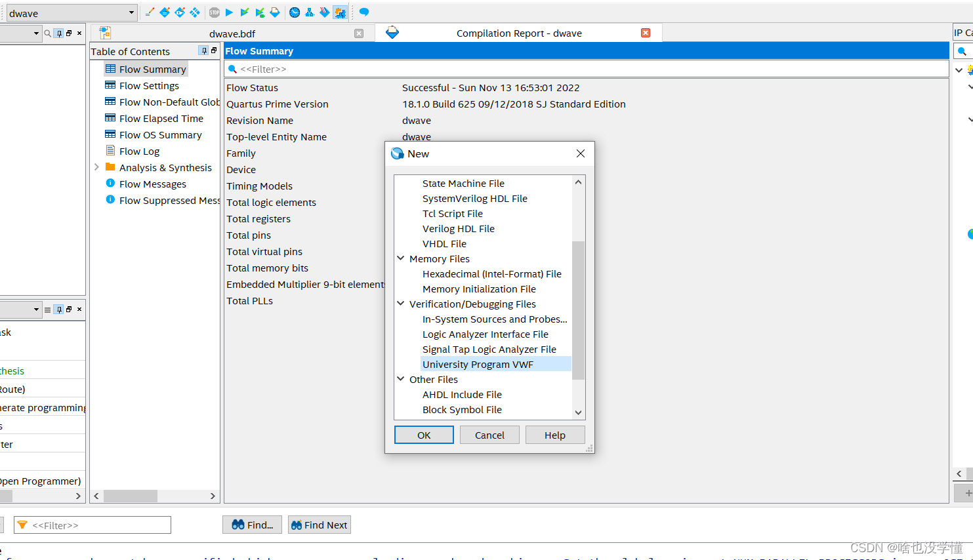Image resolution: width=973 pixels, height=560 pixels.
Task: Float the Project Navigator panel
Action: point(69,33)
